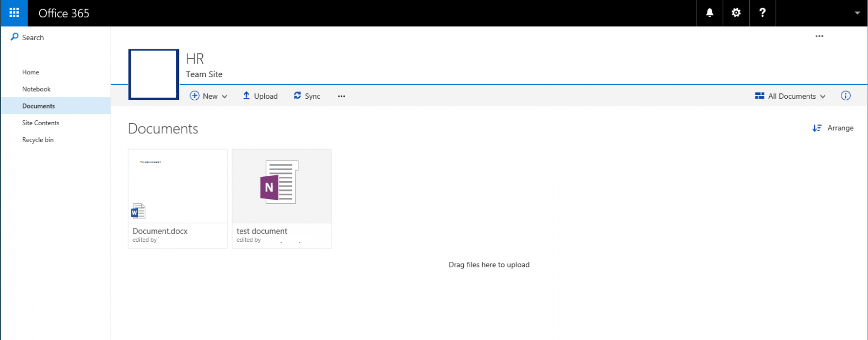Viewport: 868px width, 340px height.
Task: Click the Office 365 title text
Action: click(x=64, y=13)
